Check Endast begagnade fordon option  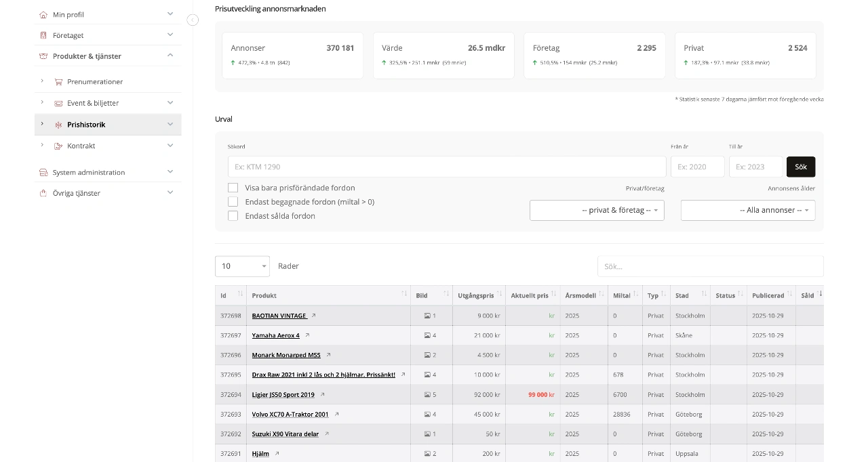pyautogui.click(x=233, y=202)
